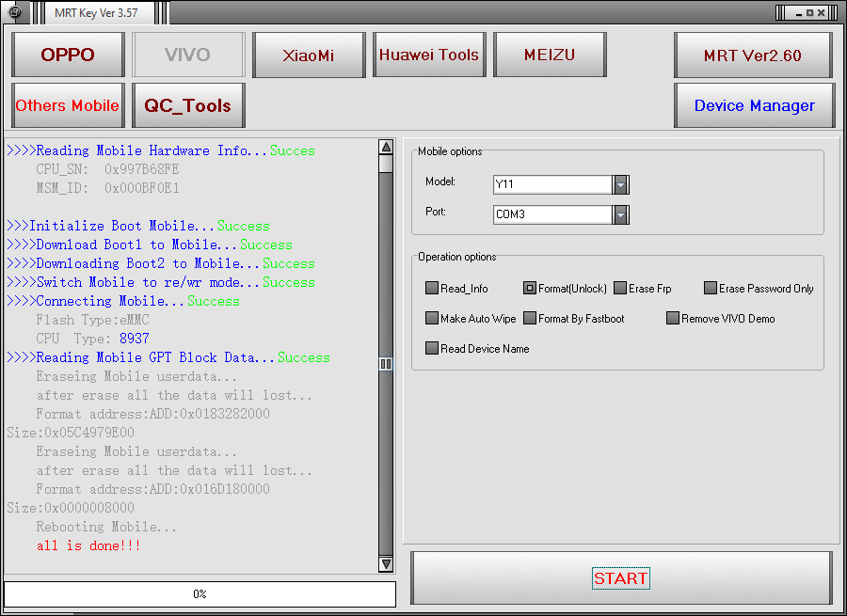The height and width of the screenshot is (616, 847).
Task: Click log text 'Format address:ADD:0x016D180000'
Action: click(x=152, y=489)
